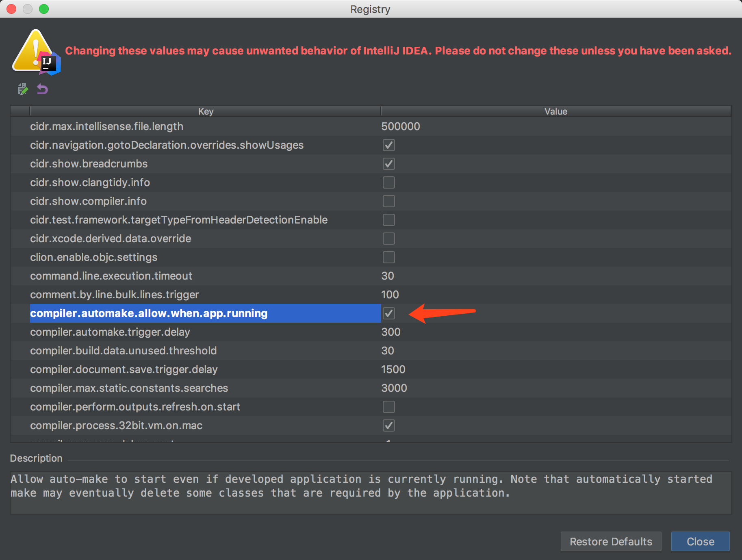Click the revert to default icon
This screenshot has height=560, width=742.
[x=42, y=89]
